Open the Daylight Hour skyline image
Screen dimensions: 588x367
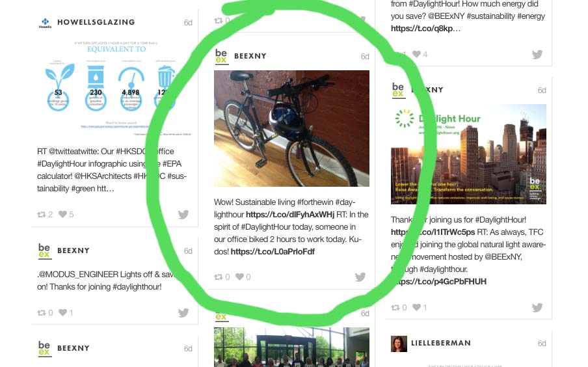[x=468, y=154]
